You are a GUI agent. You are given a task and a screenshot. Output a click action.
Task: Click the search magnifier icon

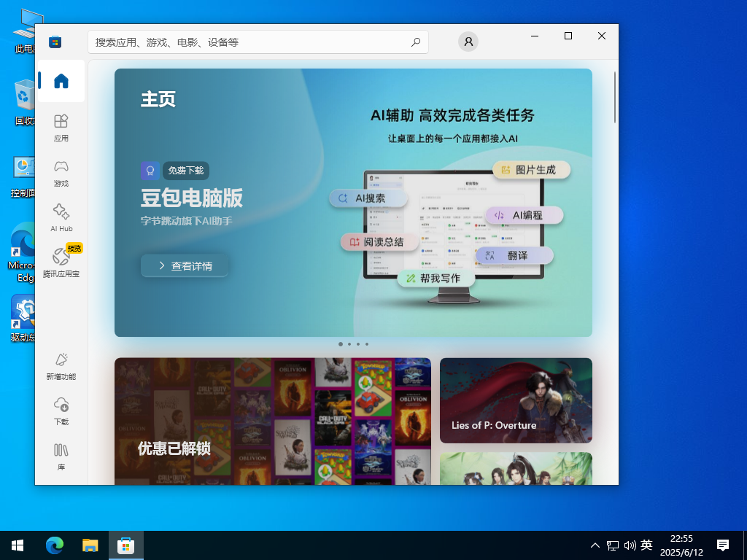(416, 42)
